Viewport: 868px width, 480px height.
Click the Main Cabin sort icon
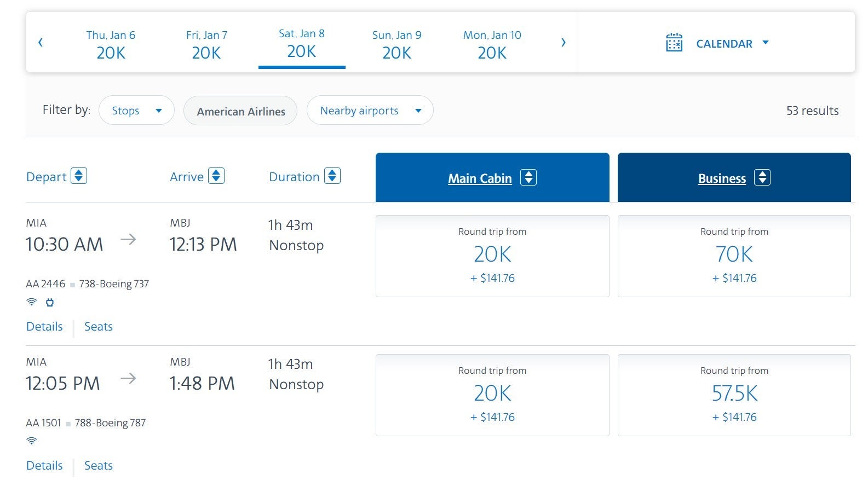coord(528,178)
